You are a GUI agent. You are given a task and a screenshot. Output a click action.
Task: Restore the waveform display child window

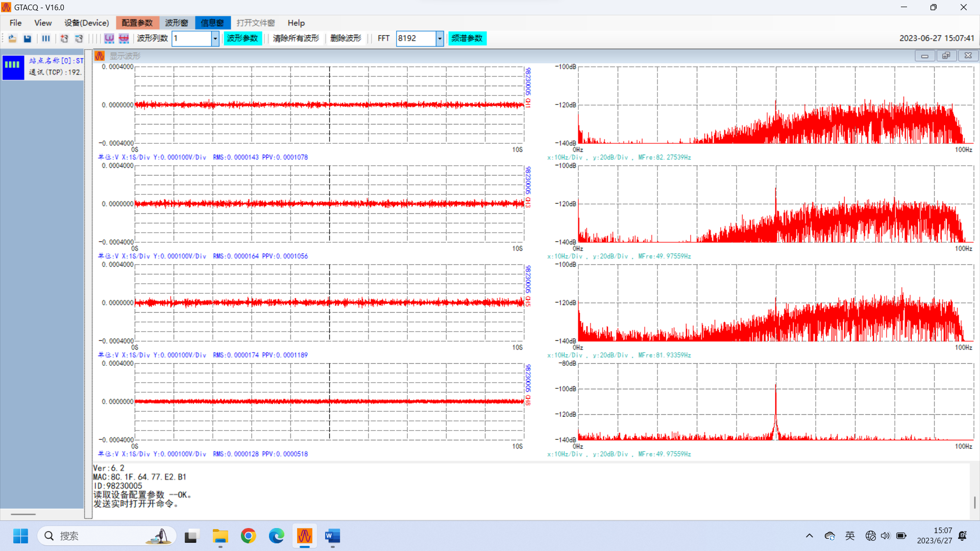point(946,56)
